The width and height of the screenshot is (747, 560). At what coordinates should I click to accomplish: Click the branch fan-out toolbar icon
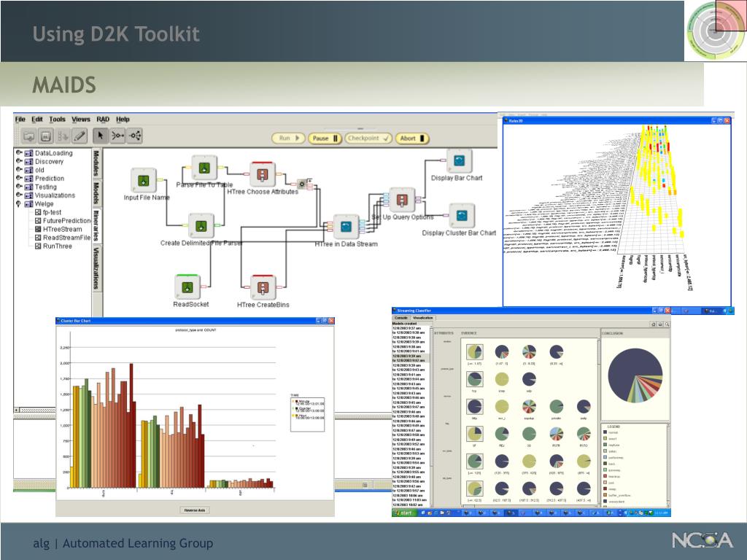[x=135, y=136]
